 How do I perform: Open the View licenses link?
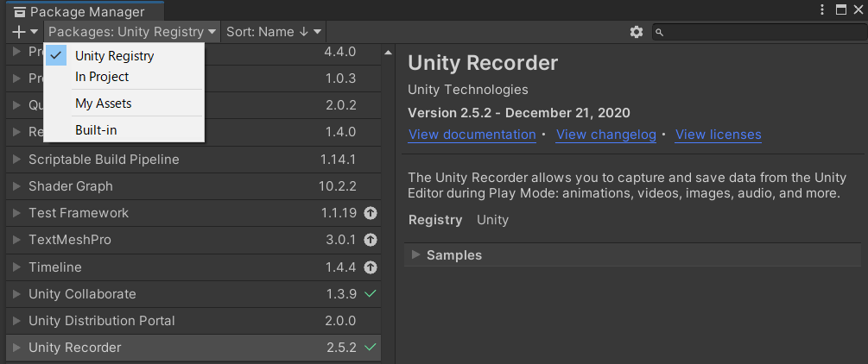[x=719, y=135]
